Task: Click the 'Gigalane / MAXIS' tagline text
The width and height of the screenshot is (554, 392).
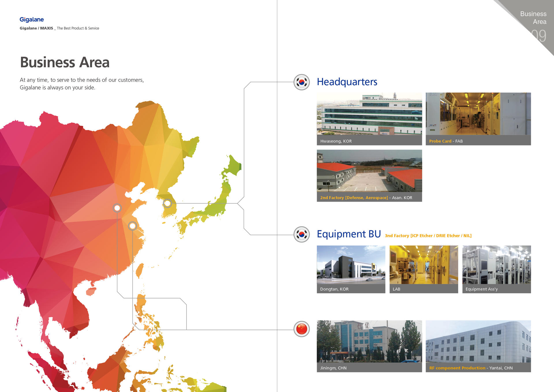Action: [x=36, y=28]
